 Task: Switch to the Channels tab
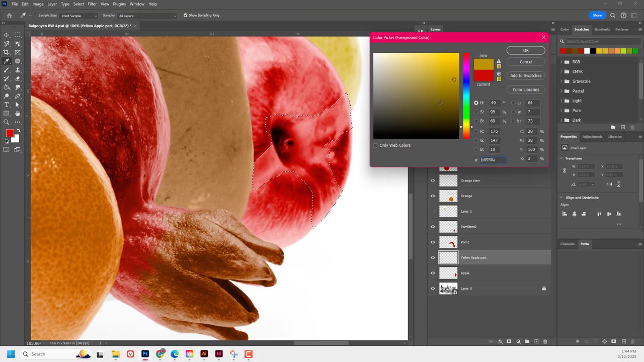(567, 244)
